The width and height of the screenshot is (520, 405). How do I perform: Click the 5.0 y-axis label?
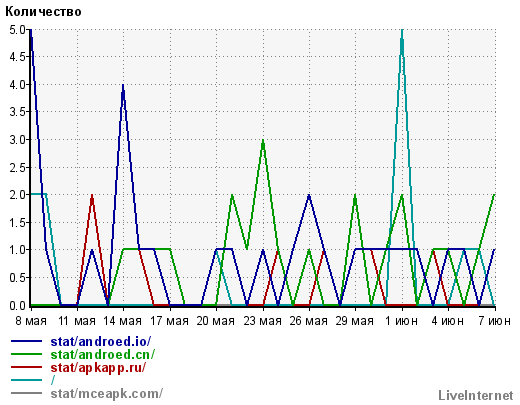[17, 30]
